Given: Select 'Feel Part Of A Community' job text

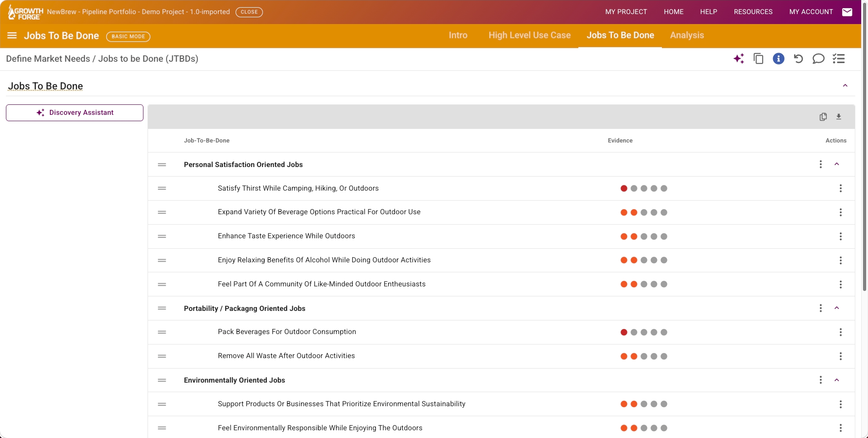Looking at the screenshot, I should coord(321,284).
